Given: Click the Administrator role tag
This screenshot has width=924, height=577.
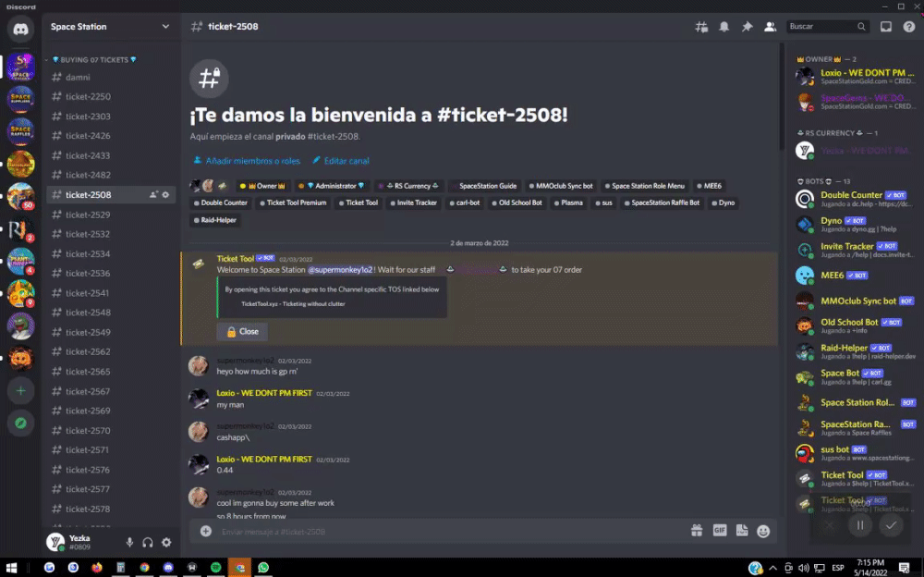Looking at the screenshot, I should (331, 186).
